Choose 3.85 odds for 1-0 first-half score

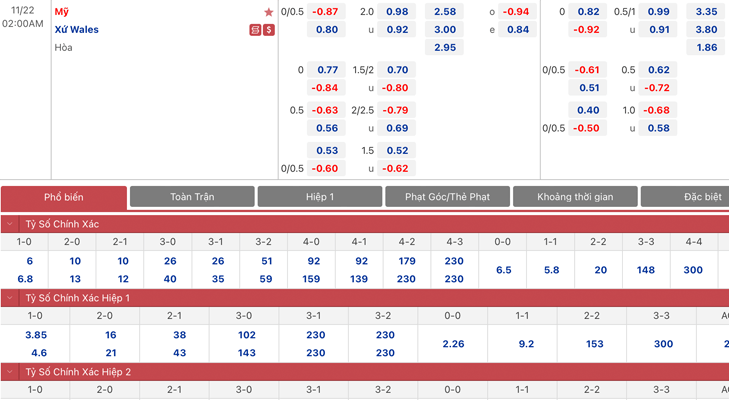tap(36, 335)
